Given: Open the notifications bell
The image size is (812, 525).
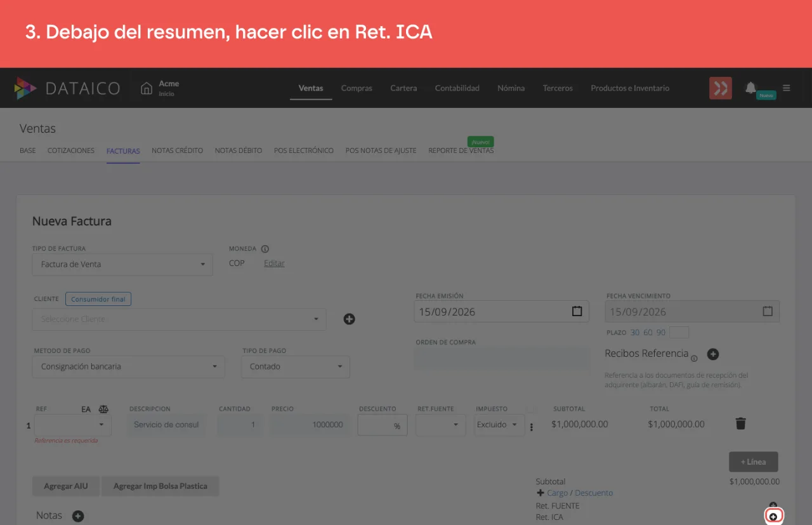Looking at the screenshot, I should click(x=750, y=88).
